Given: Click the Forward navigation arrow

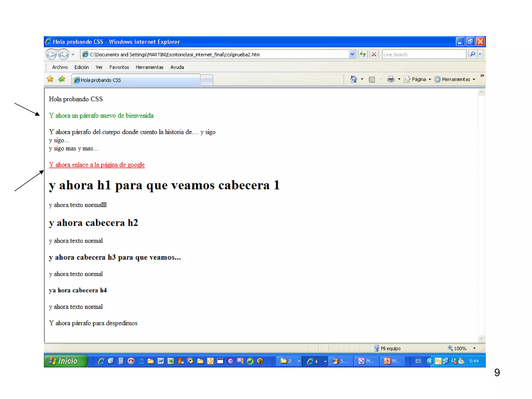Looking at the screenshot, I should [63, 54].
